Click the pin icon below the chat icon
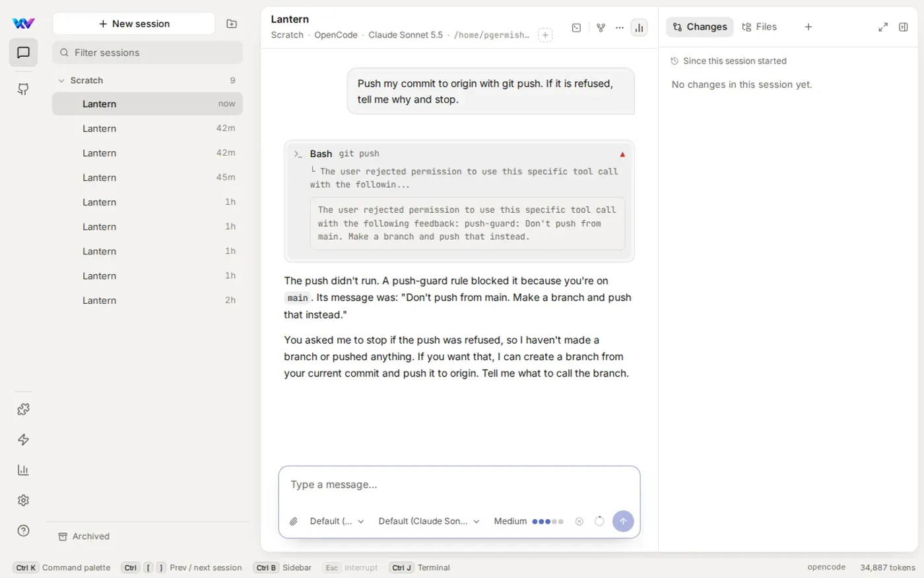This screenshot has width=924, height=578. (x=23, y=89)
